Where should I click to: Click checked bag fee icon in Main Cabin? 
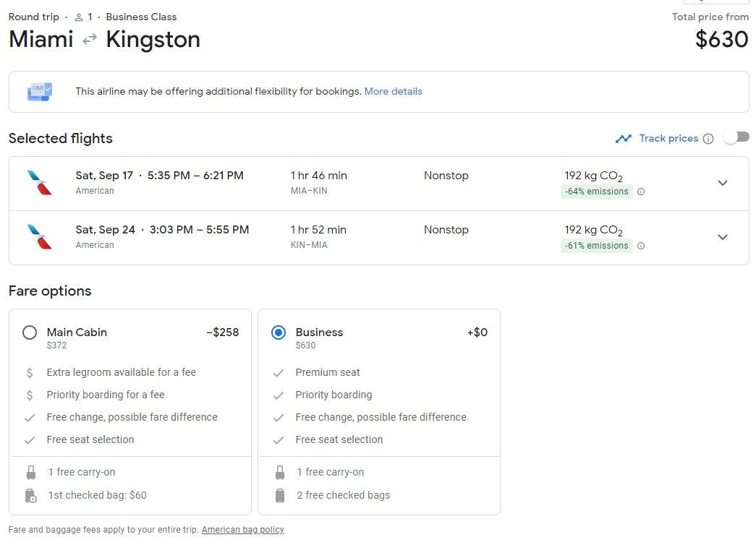tap(30, 496)
